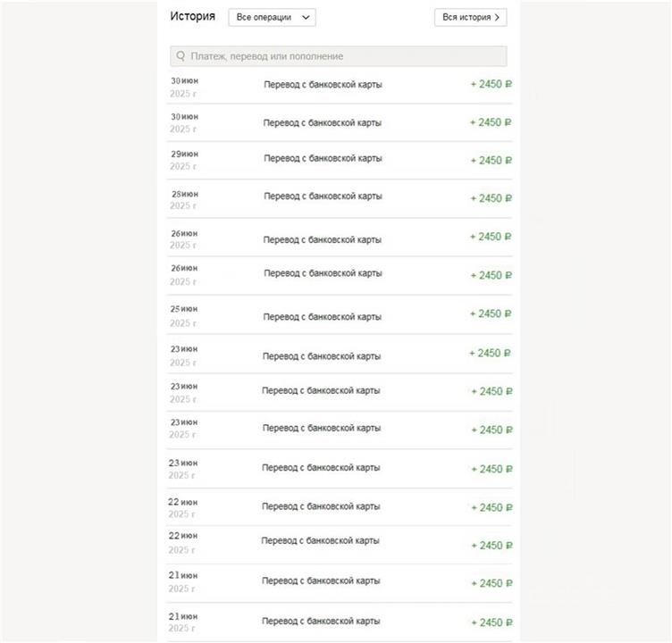Click the magnifier icon in the search field
Image resolution: width=672 pixels, height=643 pixels.
pyautogui.click(x=181, y=56)
